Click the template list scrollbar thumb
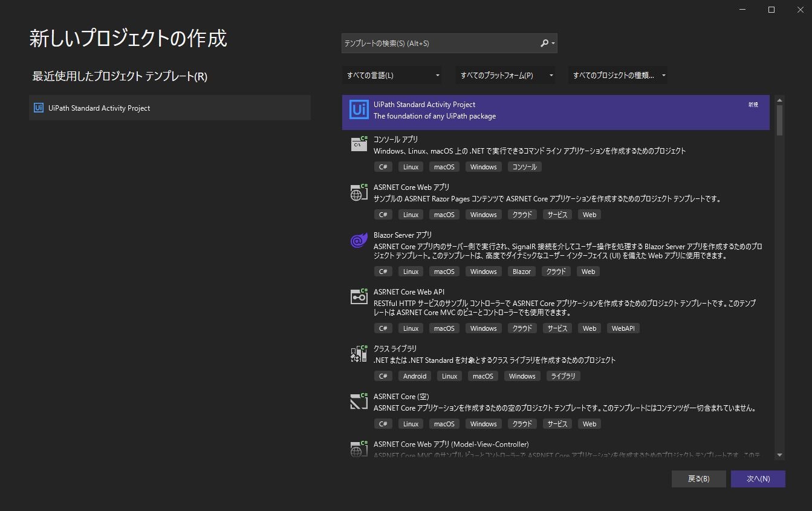 779,120
